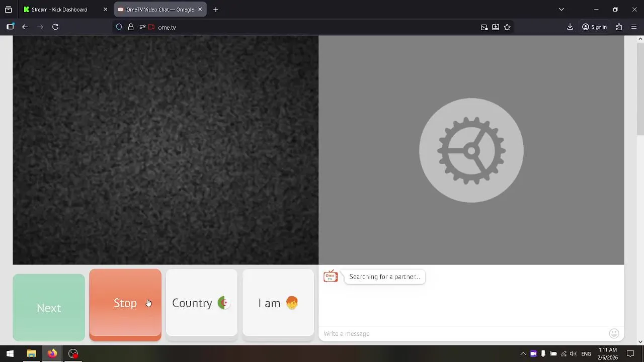Viewport: 644px width, 362px height.
Task: Open the Extensions puzzle icon
Action: tap(619, 27)
